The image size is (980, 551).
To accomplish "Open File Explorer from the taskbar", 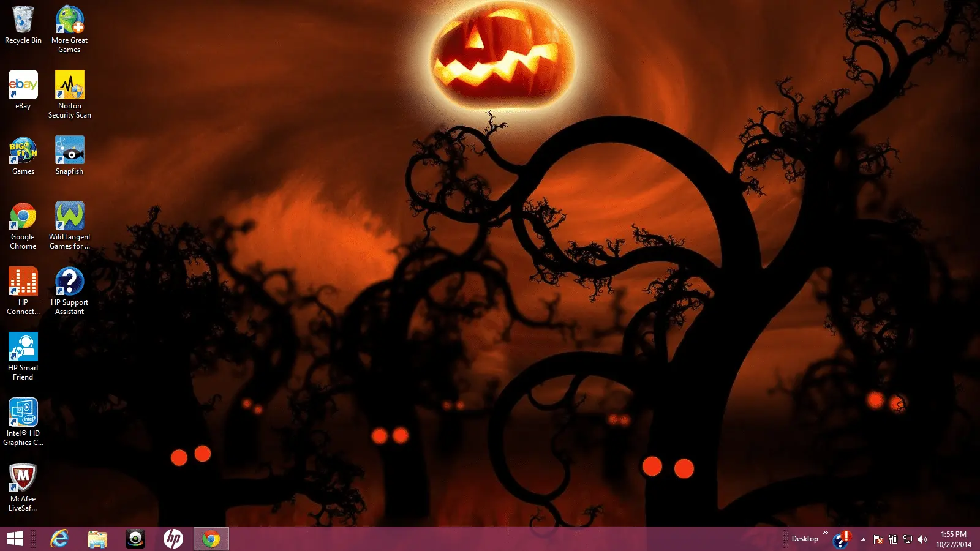I will (97, 539).
